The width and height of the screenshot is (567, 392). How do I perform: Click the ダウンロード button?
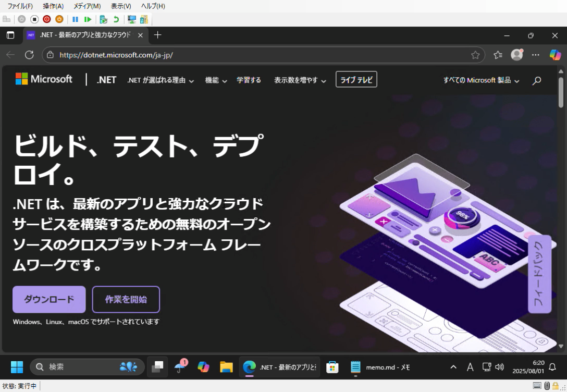pos(49,299)
